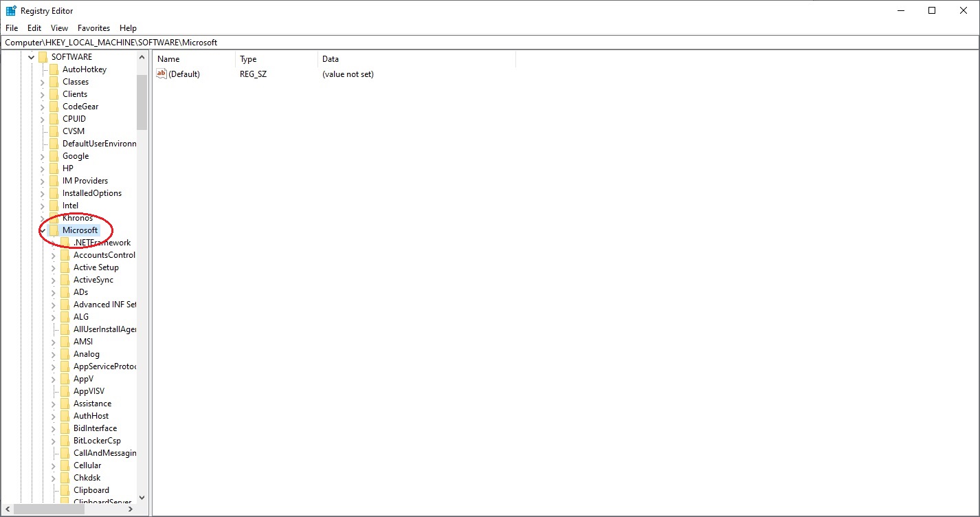980x517 pixels.
Task: Select the DefaultUserEnvironment key label
Action: 99,144
